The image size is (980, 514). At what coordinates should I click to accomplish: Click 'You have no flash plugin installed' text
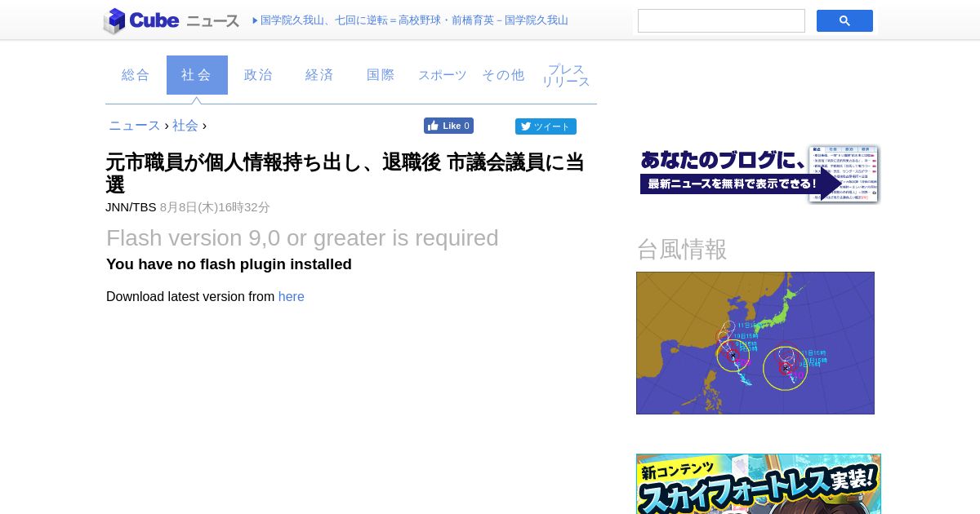click(229, 264)
